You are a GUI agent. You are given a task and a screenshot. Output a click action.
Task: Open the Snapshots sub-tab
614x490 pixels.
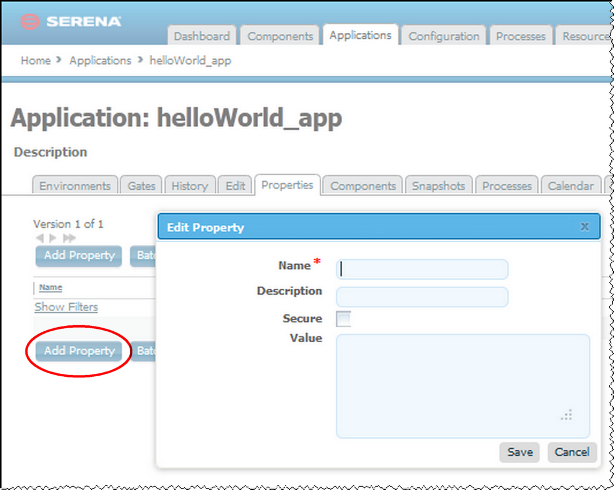[439, 186]
